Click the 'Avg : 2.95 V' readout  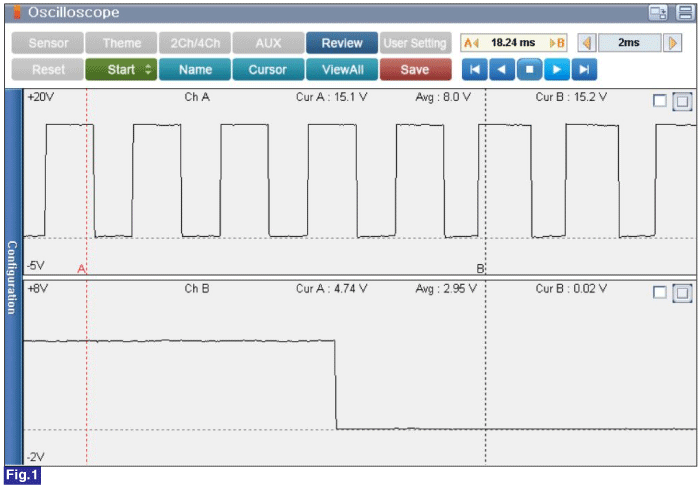[446, 289]
